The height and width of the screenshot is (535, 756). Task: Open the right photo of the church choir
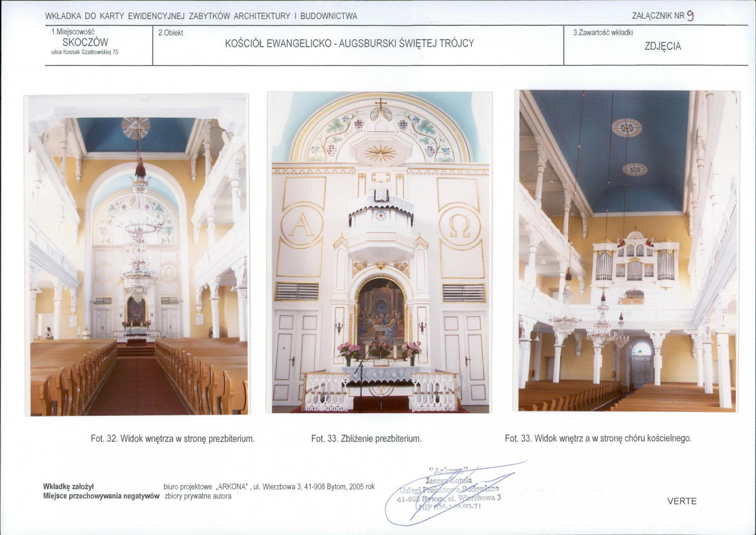pos(627,251)
